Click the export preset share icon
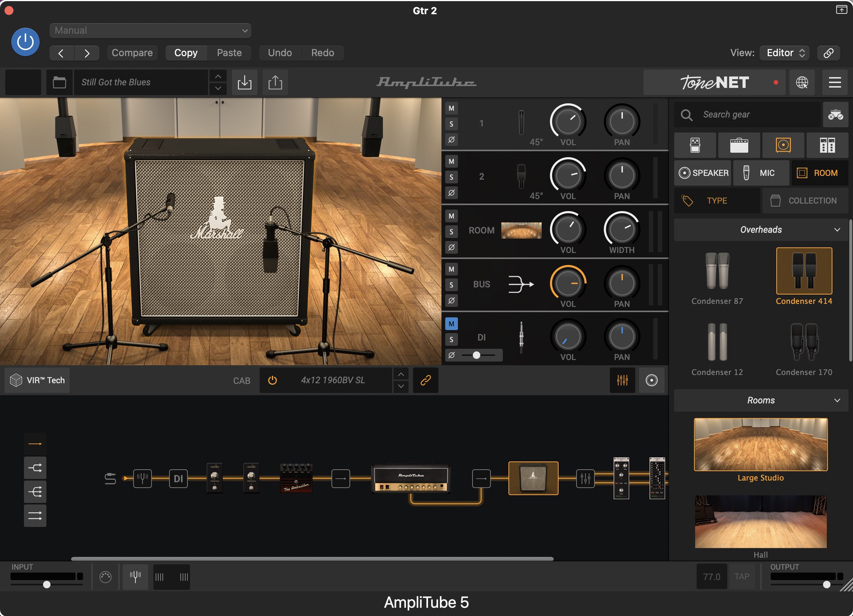The image size is (853, 616). [275, 82]
